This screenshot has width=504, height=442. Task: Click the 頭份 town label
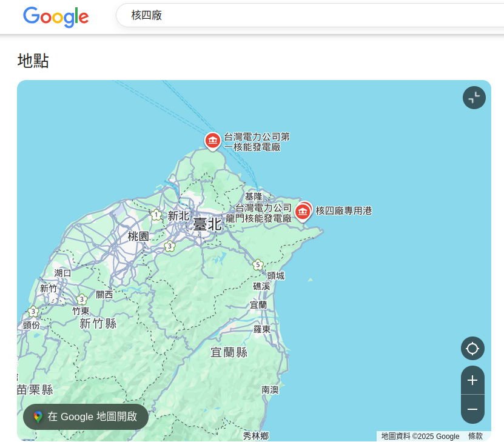pos(32,325)
